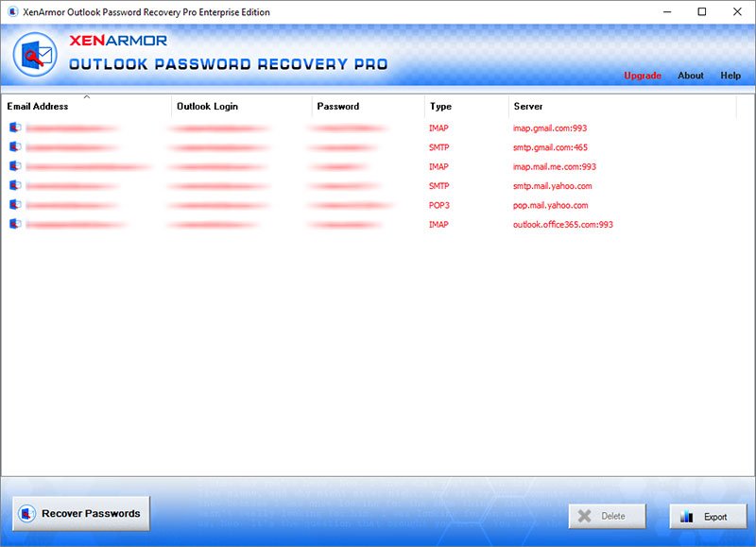Click account icon for pop.mail.yahoo.com row
This screenshot has height=547, width=756.
click(14, 205)
